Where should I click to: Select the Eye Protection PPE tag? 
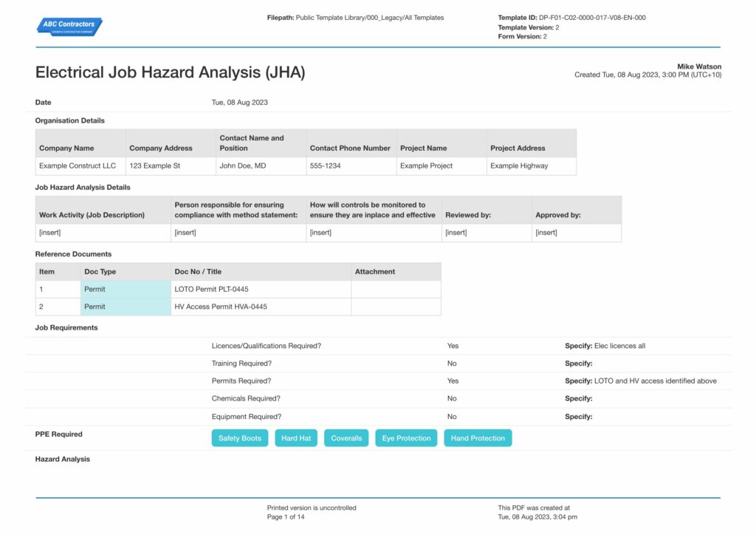pos(406,438)
